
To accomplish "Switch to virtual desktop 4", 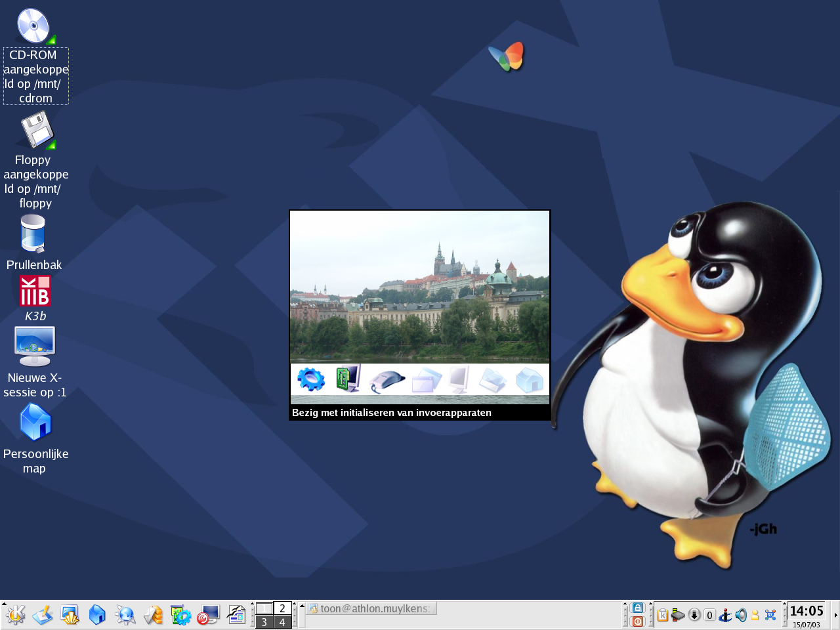I will [x=282, y=622].
